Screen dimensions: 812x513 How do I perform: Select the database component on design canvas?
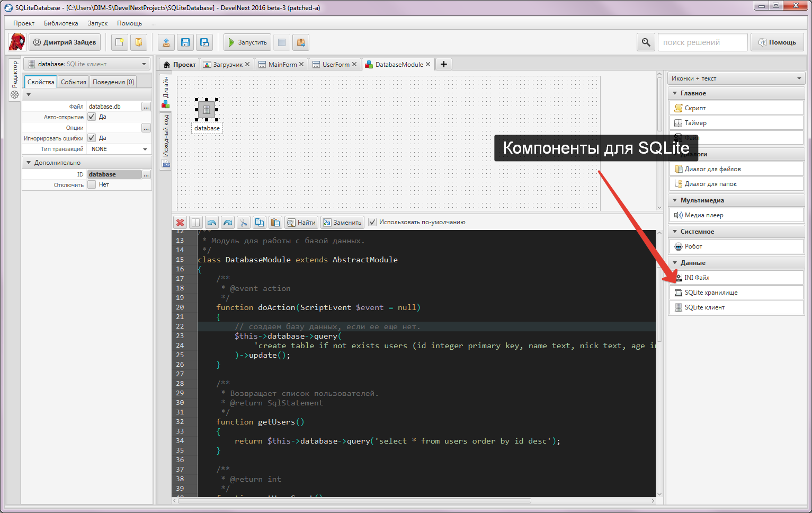point(207,110)
